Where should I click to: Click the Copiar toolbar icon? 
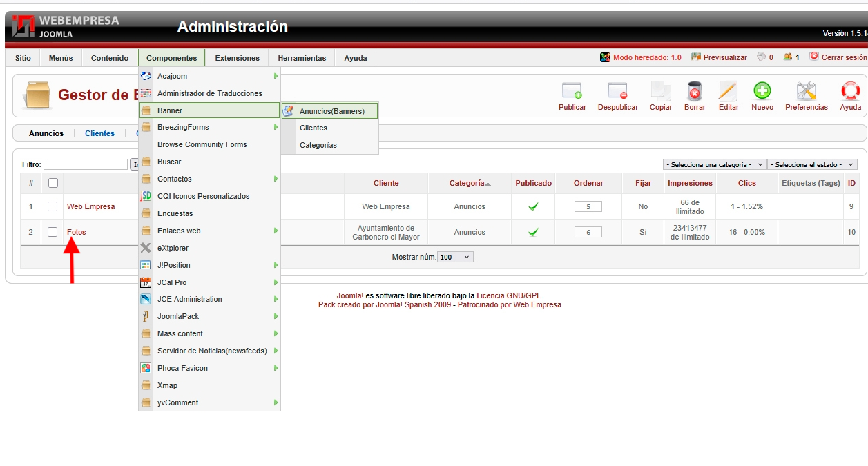point(661,92)
